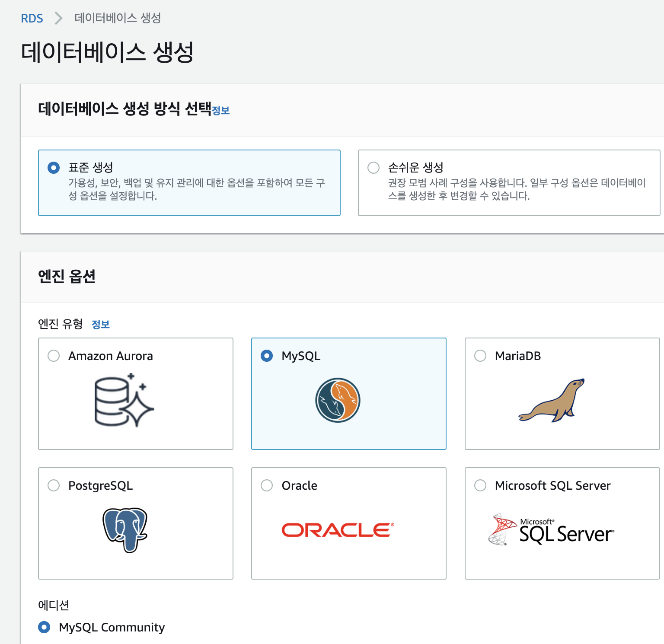
Task: Select the 표준 생성 radio button
Action: point(54,167)
